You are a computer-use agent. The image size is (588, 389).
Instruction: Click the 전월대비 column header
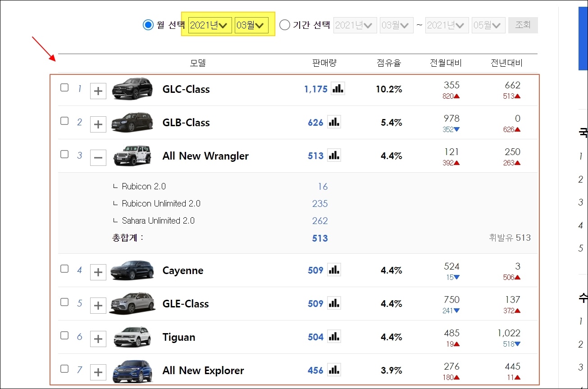[446, 63]
